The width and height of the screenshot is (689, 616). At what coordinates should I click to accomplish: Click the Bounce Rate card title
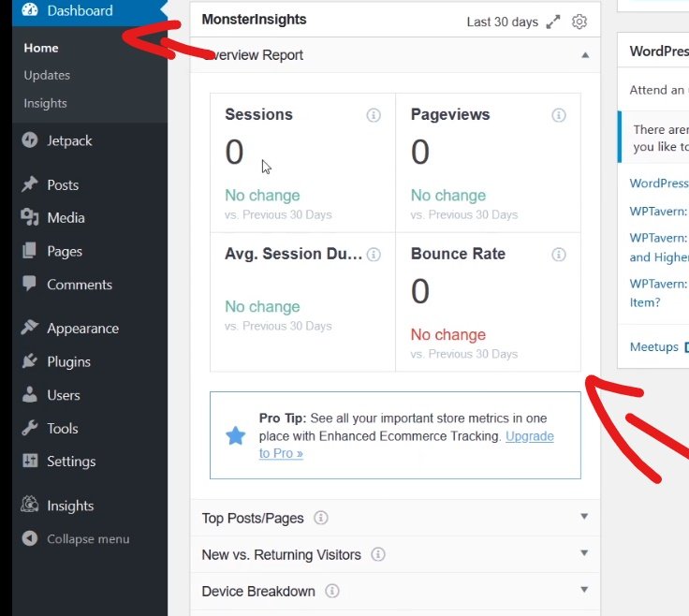point(458,254)
